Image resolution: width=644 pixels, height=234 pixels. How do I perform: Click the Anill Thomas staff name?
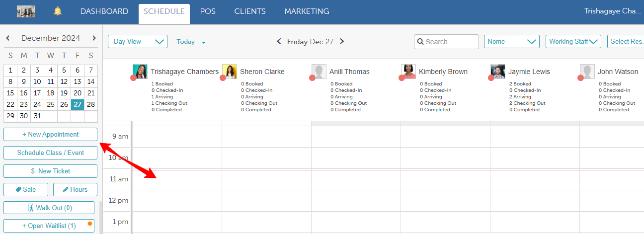click(349, 72)
